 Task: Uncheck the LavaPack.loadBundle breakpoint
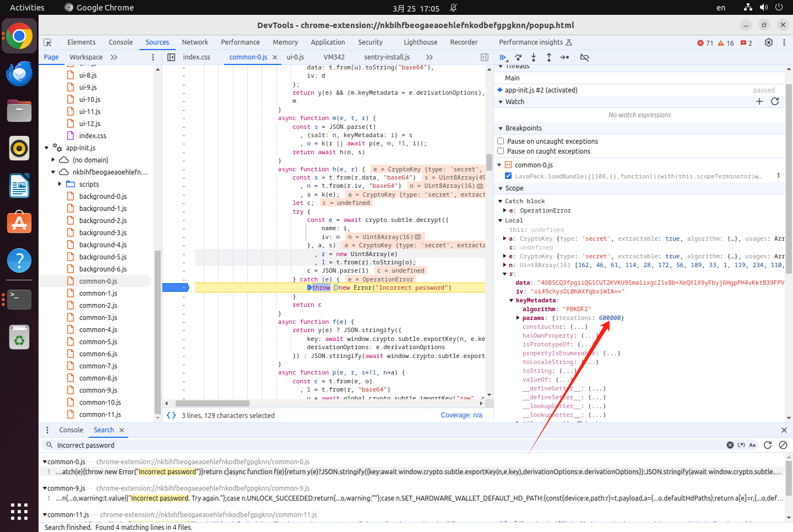click(508, 176)
